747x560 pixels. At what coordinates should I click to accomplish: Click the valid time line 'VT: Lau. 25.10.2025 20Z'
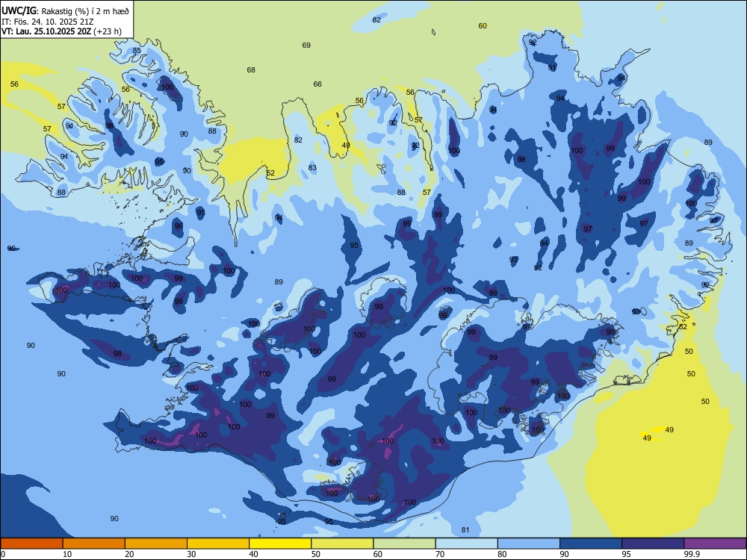tap(47, 31)
